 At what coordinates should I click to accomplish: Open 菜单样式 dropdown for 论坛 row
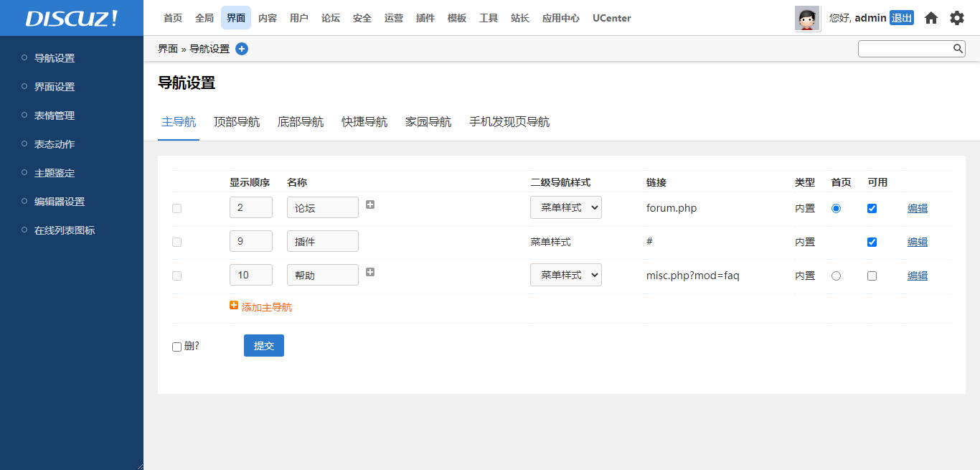[566, 207]
